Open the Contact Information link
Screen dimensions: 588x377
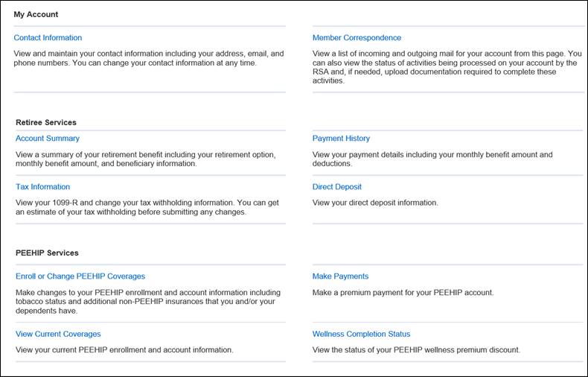click(48, 37)
